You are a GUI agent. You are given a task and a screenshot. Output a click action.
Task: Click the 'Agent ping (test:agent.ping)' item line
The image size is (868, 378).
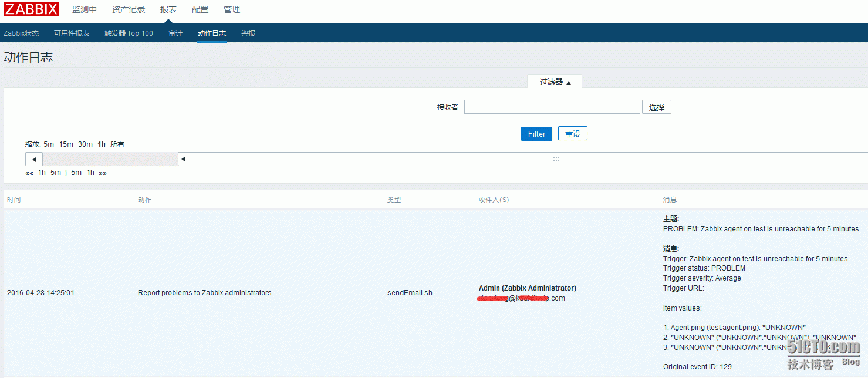(x=734, y=328)
